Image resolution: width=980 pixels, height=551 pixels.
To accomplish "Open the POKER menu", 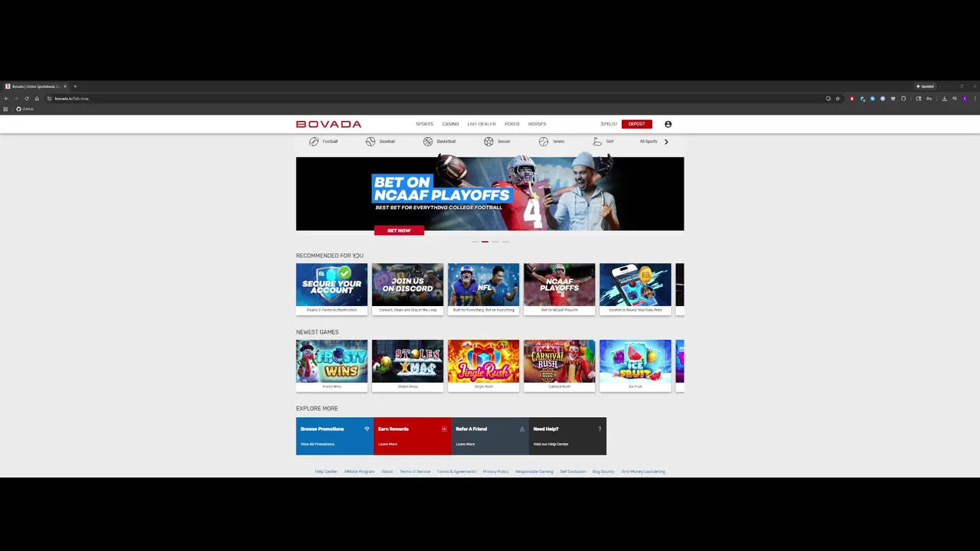I will (x=512, y=124).
